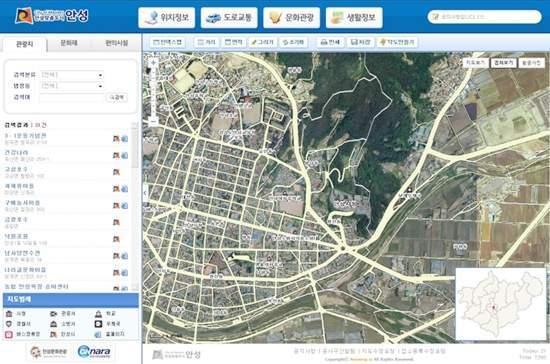The image size is (550, 364).
Task: Open the 고삼호수 result
Action: click(16, 169)
